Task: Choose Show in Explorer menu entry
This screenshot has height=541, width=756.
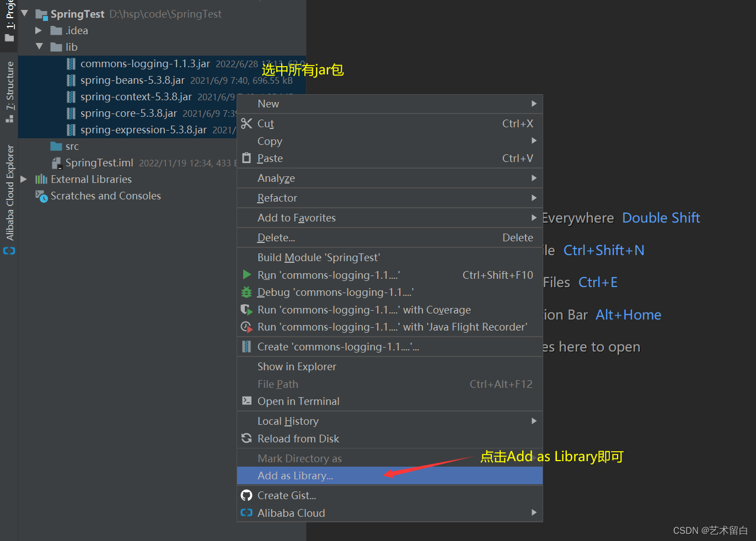Action: (x=390, y=366)
